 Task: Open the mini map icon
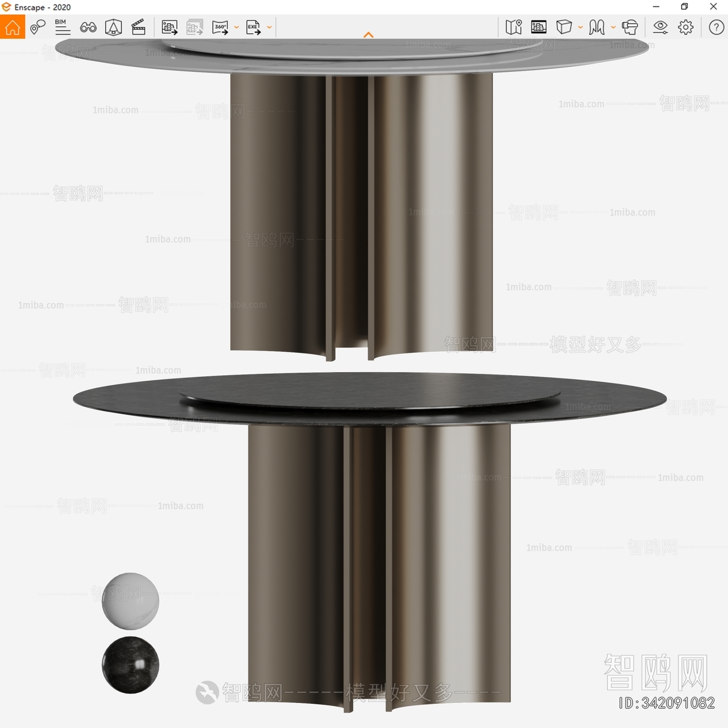pos(514,27)
